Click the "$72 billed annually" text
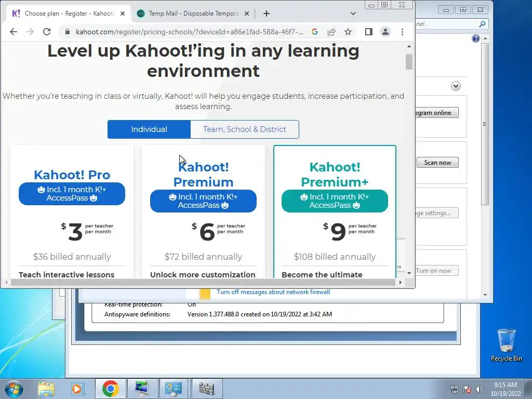The image size is (532, 399). click(203, 257)
